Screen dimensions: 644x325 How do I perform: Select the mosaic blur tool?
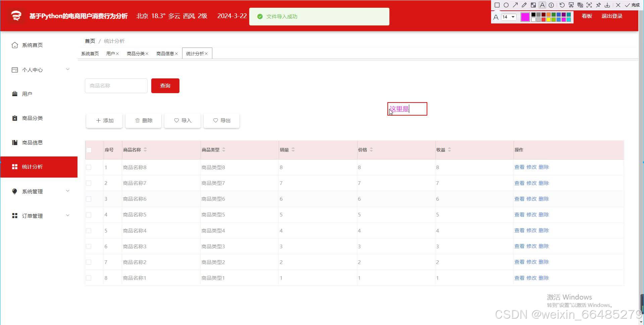(533, 5)
